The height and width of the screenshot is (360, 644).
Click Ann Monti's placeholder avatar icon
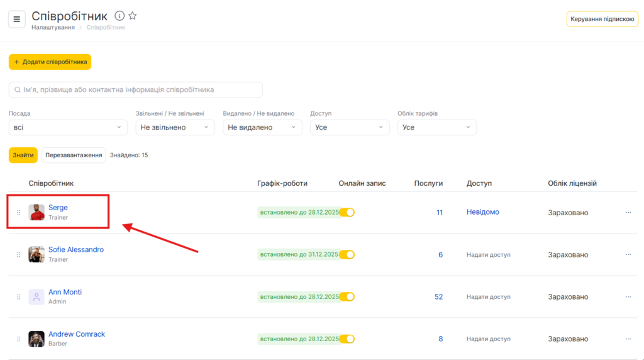(36, 296)
